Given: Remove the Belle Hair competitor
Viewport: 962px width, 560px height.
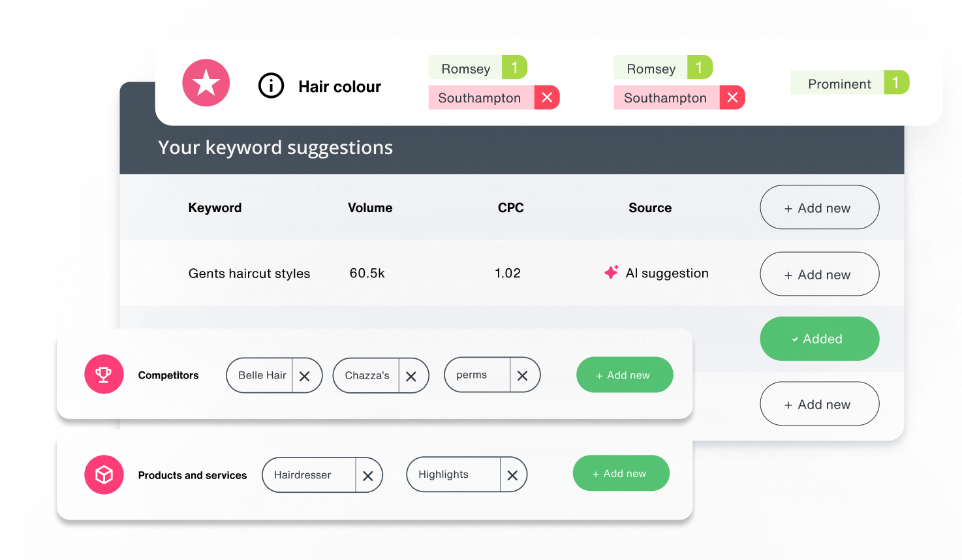Looking at the screenshot, I should (304, 375).
